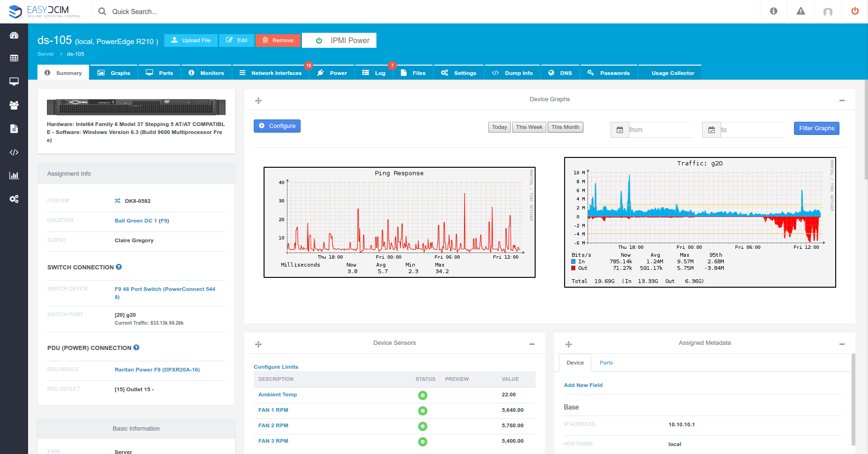Open the code brackets sidebar icon

click(14, 152)
